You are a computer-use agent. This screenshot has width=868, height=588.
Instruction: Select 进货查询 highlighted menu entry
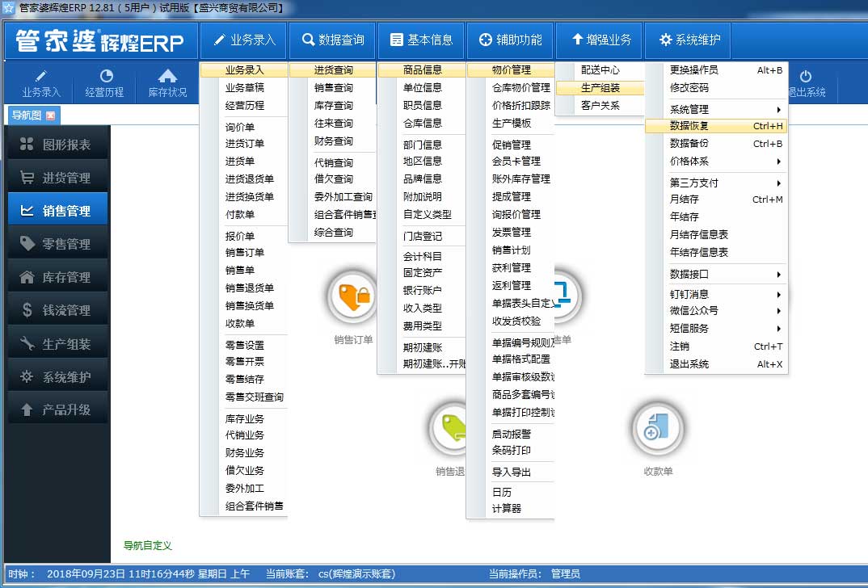[333, 70]
